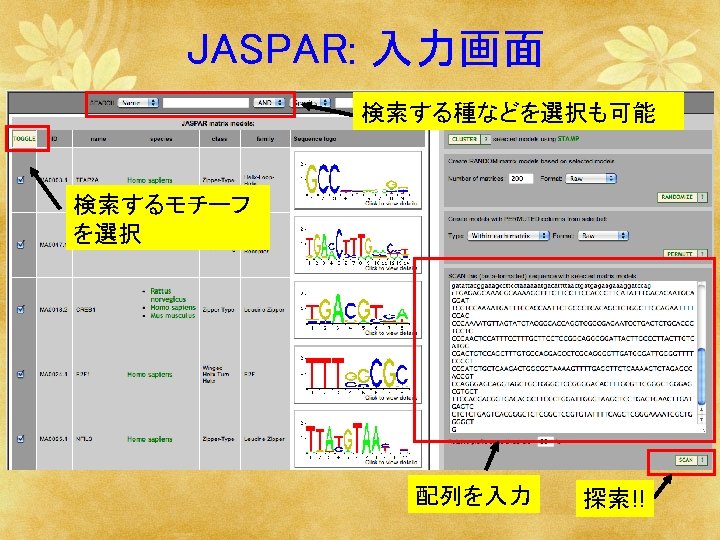Screen dimensions: 720x540
Task: Open the Format Raw dropdown for randomize
Action: point(591,178)
